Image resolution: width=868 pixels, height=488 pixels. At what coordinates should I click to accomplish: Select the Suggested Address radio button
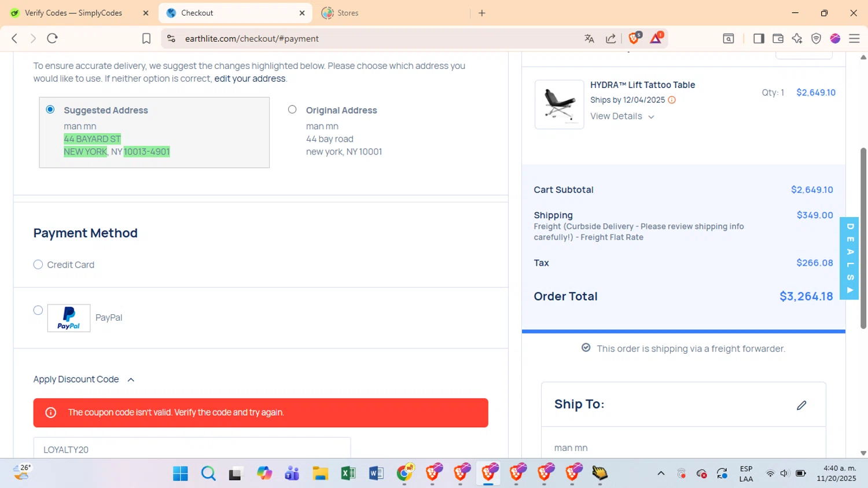(50, 109)
